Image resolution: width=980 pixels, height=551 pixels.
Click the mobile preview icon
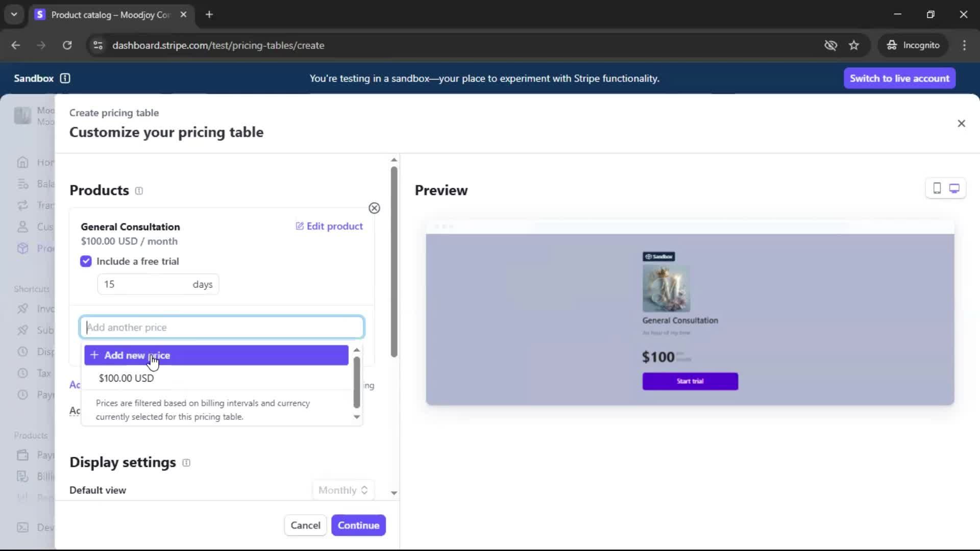[x=937, y=188]
